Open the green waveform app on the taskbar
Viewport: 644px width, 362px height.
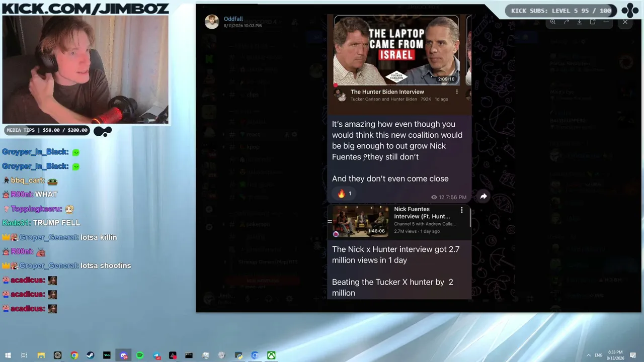(107, 355)
